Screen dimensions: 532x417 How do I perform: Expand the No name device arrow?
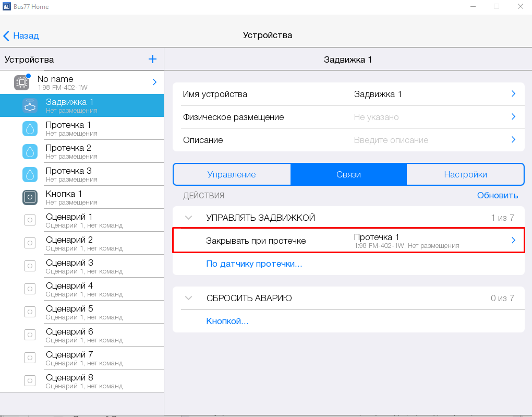click(154, 82)
